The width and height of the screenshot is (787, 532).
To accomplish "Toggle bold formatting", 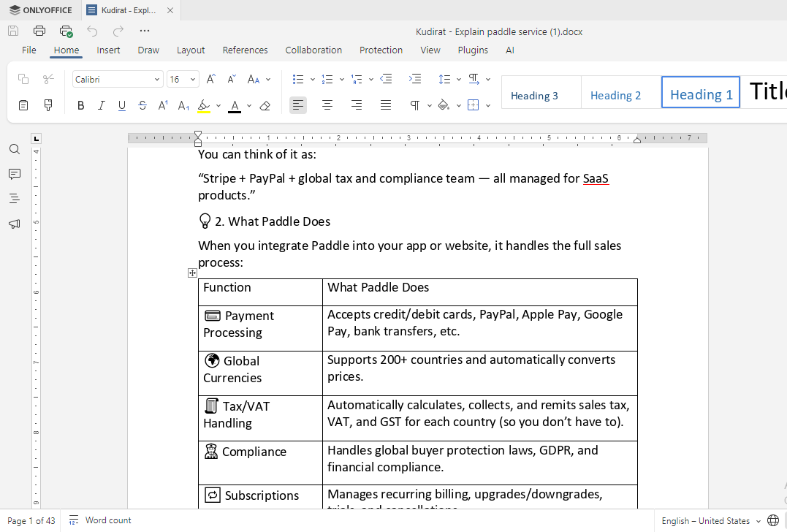I will point(80,105).
